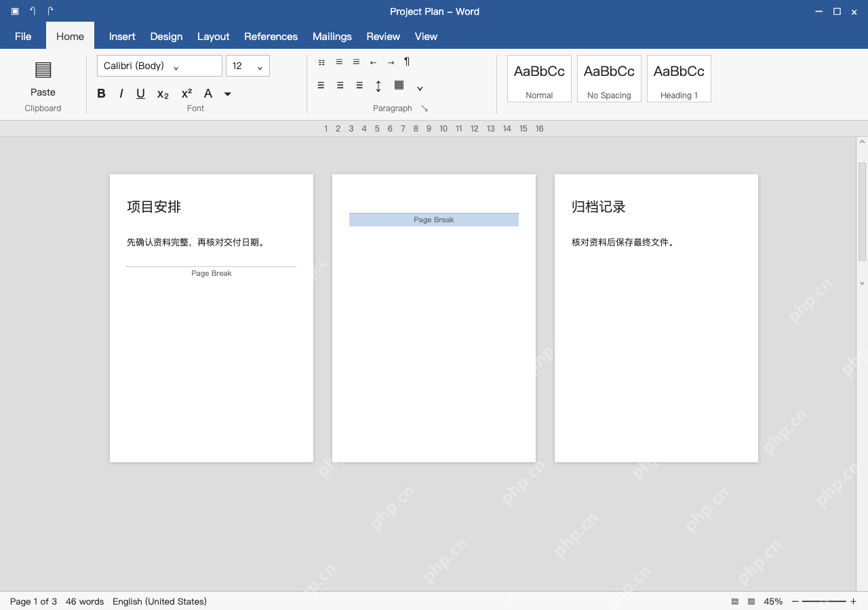
Task: Expand the font color dropdown arrow
Action: click(x=228, y=94)
